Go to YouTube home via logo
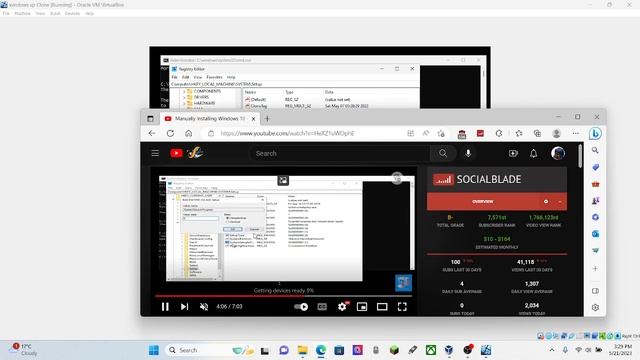 click(x=176, y=153)
